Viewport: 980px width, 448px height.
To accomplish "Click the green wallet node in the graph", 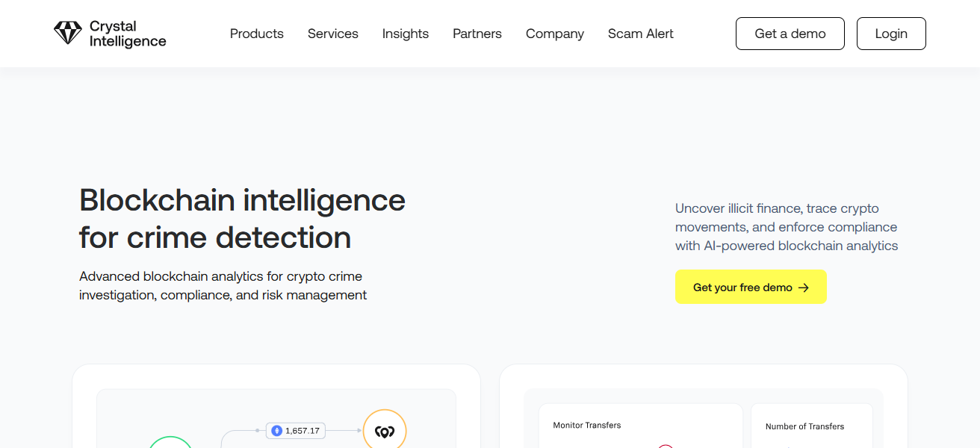I will pyautogui.click(x=170, y=445).
